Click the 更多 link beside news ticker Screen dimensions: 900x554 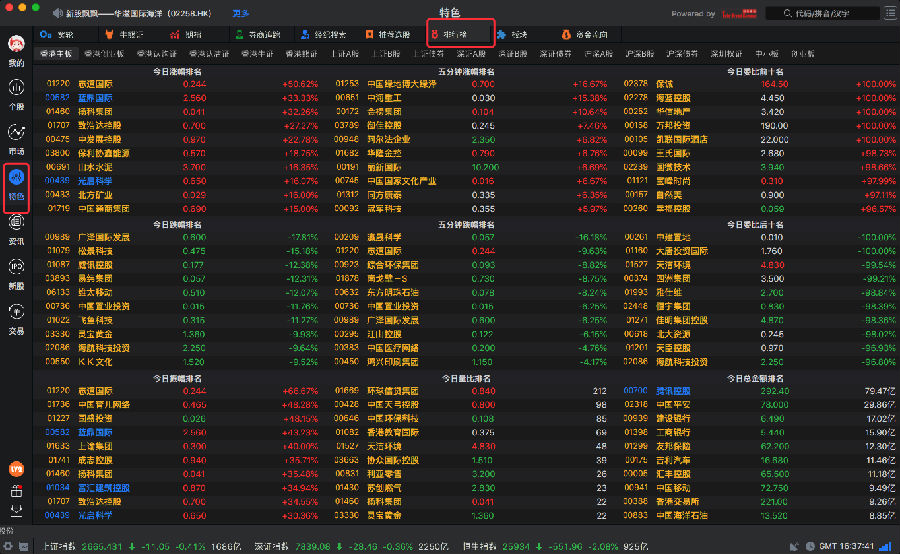coord(240,13)
